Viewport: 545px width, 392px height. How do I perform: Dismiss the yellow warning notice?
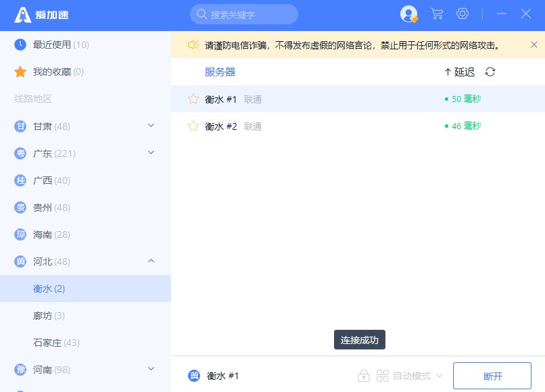pos(534,45)
